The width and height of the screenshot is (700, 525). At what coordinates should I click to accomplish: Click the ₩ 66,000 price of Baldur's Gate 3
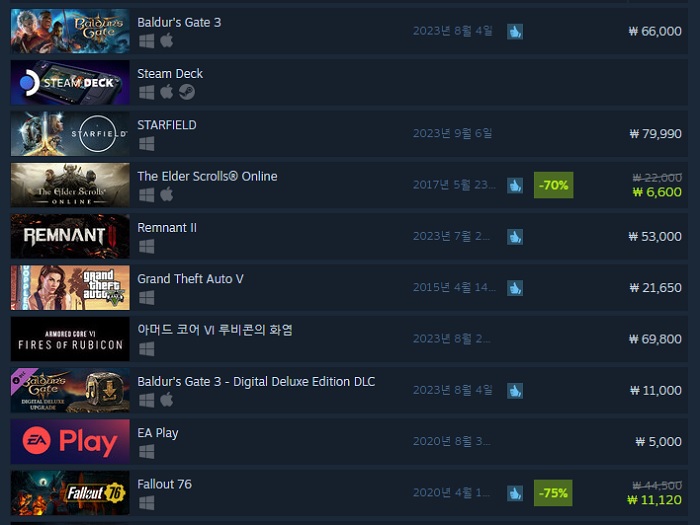(x=655, y=31)
